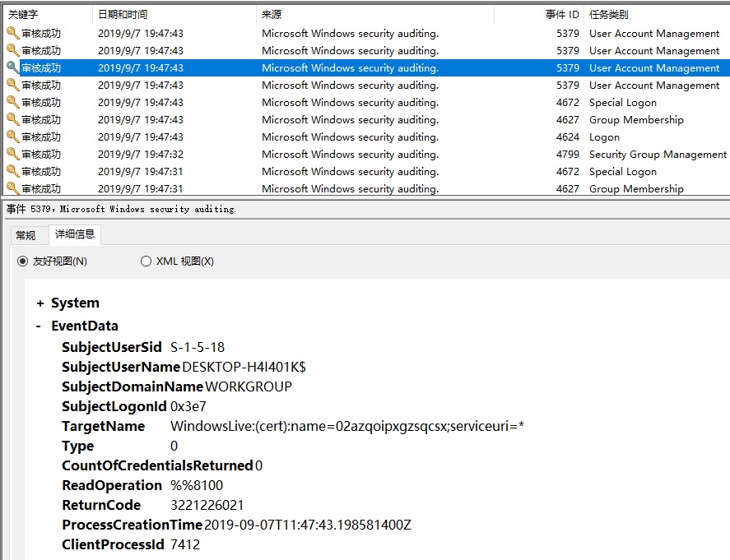
Task: Select Special Logon event at 19:47:43
Action: 367,102
